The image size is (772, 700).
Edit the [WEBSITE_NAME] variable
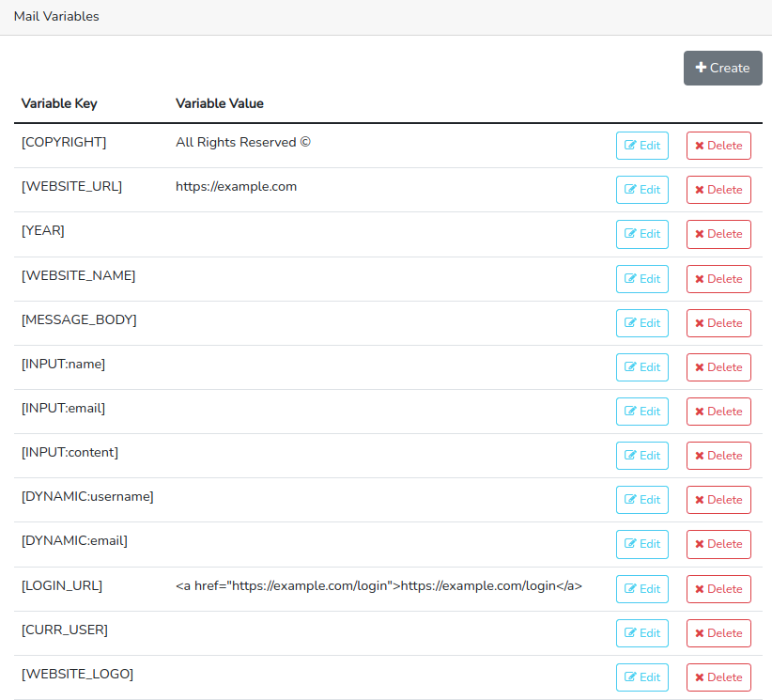[x=641, y=278]
